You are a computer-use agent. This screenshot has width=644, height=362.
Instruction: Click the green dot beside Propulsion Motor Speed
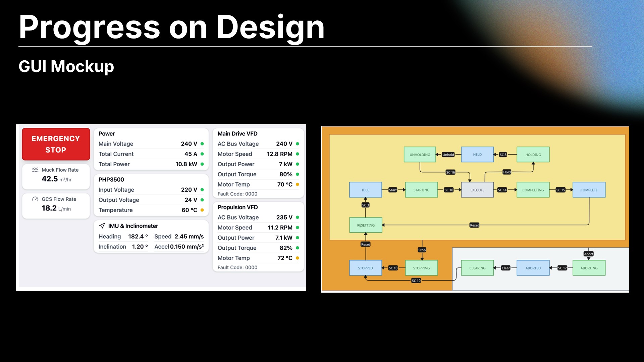(298, 228)
